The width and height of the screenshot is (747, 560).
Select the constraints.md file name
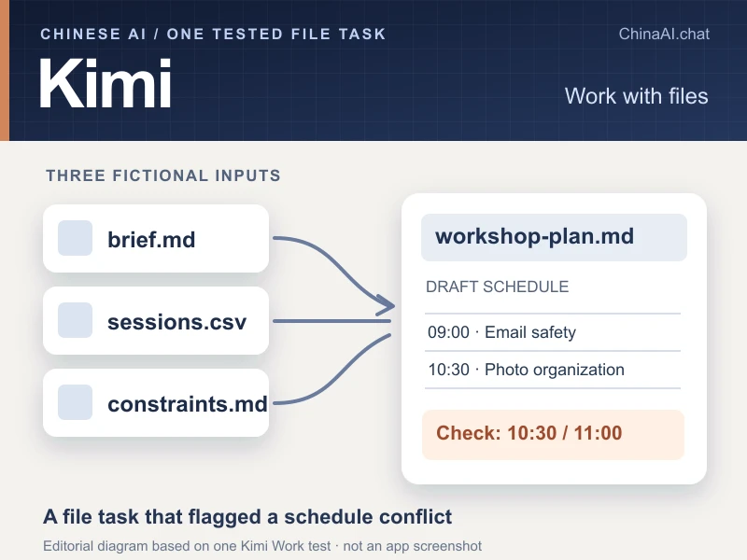click(188, 404)
